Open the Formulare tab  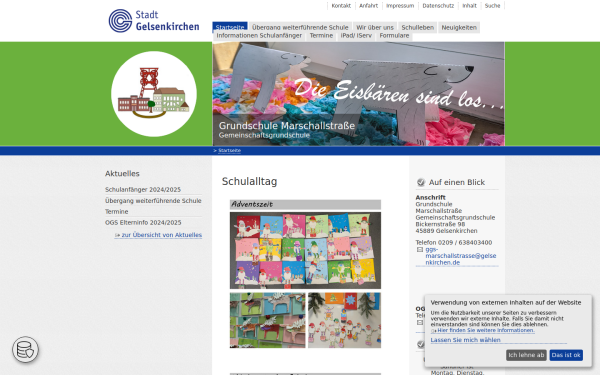394,36
